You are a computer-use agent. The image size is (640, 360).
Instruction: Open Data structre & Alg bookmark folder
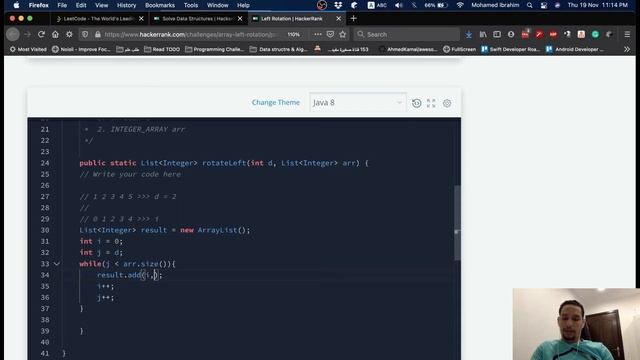coord(278,49)
